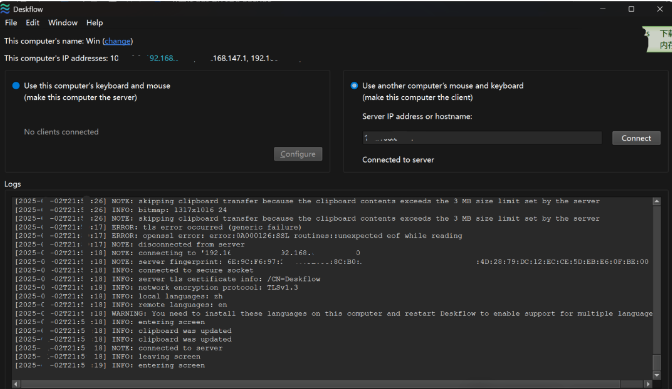Select use another computer's mouse and keyboard
This screenshot has width=672, height=389.
pyautogui.click(x=354, y=86)
